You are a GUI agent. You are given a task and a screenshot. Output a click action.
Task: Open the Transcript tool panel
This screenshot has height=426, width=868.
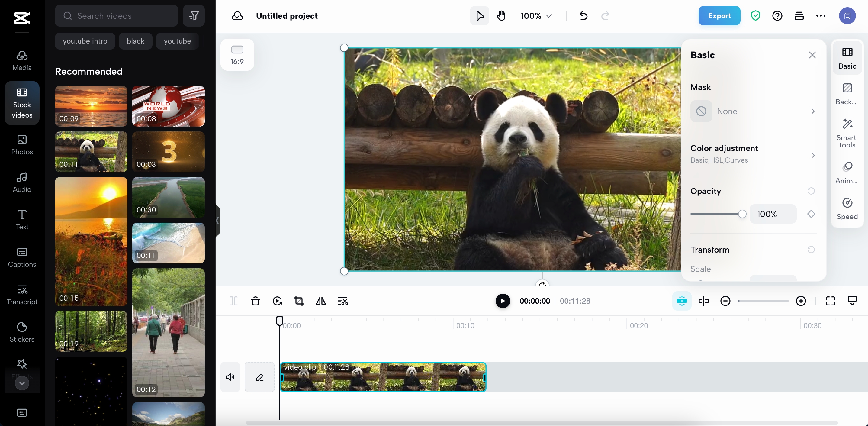point(21,294)
